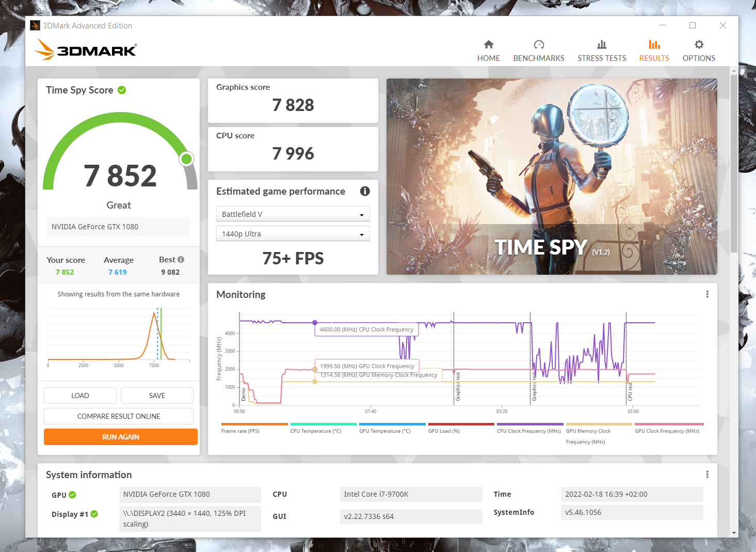Click the NVIDIA GeForce GTX 1080 label under score
The width and height of the screenshot is (756, 552).
119,227
